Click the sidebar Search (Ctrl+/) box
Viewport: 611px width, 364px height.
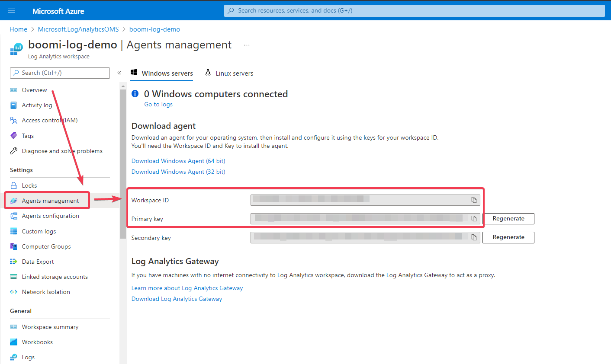pyautogui.click(x=60, y=73)
